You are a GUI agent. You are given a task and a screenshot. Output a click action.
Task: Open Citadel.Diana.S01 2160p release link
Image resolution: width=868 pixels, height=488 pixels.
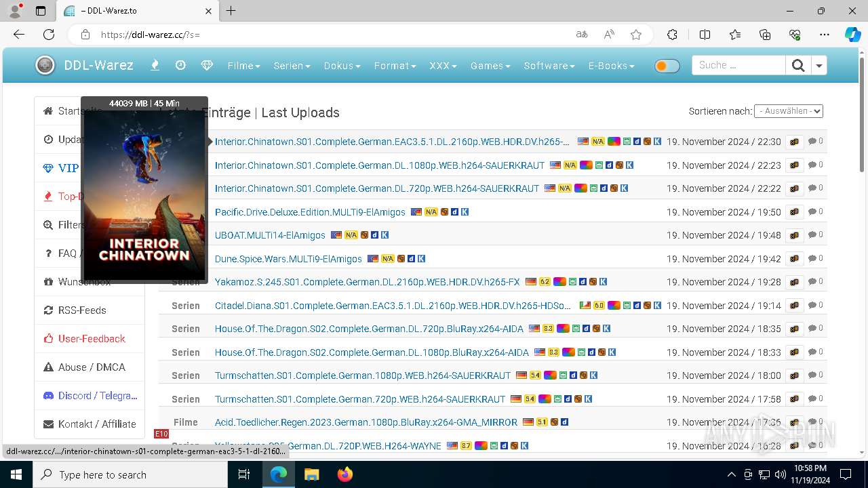click(x=393, y=306)
